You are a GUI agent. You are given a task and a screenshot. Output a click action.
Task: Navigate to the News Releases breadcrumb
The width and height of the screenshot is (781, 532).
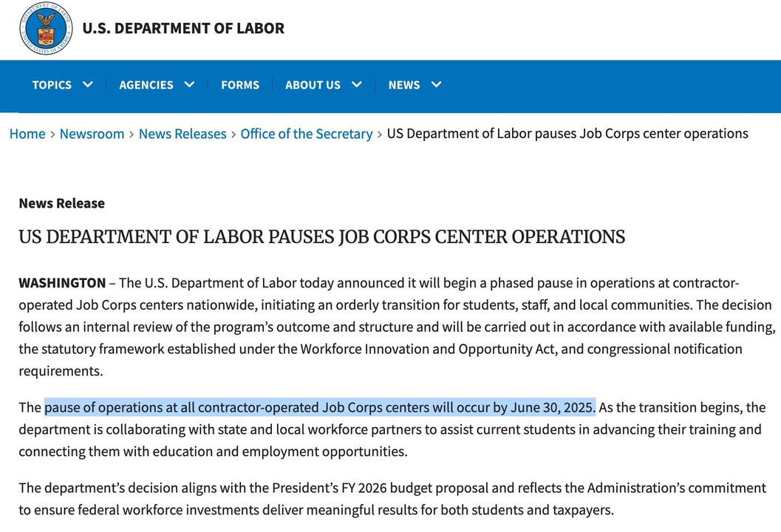pos(183,134)
